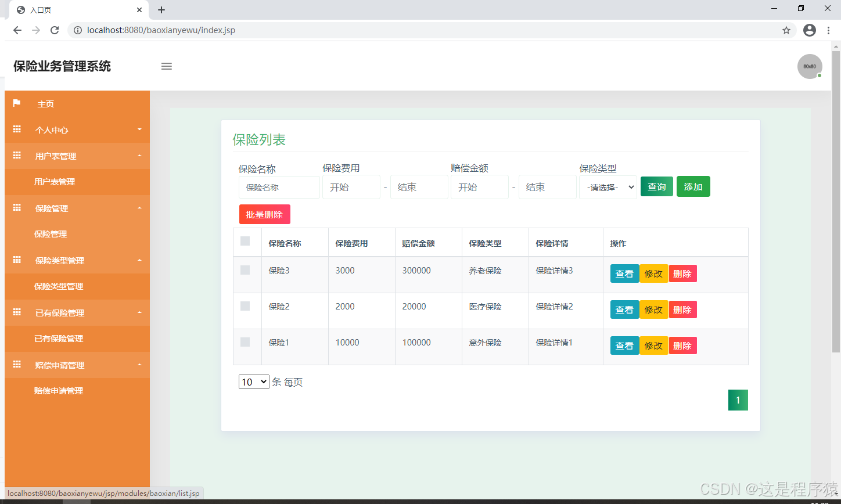Open the user avatar in header

pyautogui.click(x=810, y=66)
